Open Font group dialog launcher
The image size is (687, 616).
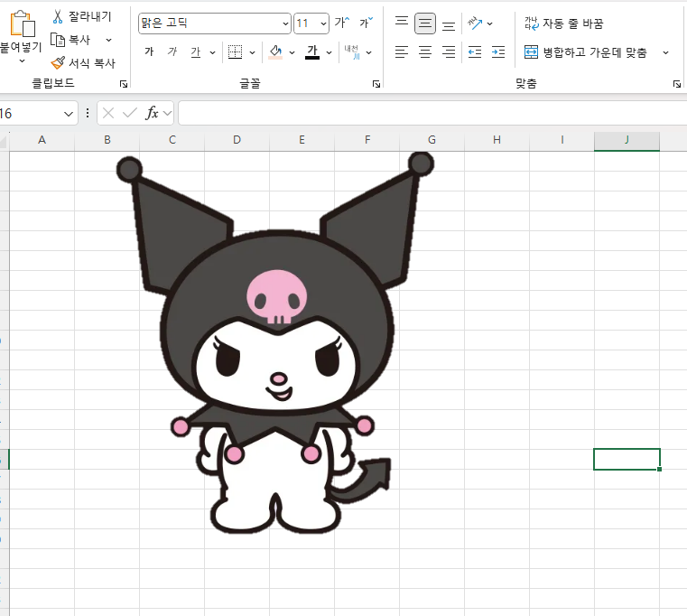point(376,84)
